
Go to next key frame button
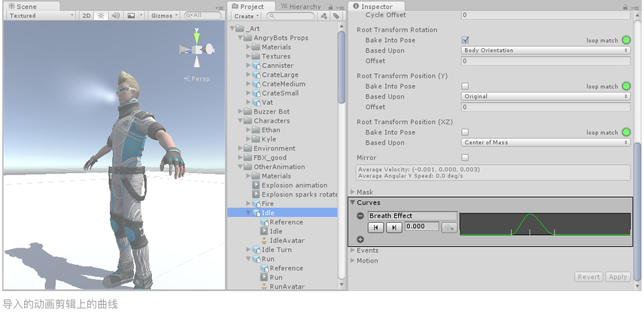point(394,227)
